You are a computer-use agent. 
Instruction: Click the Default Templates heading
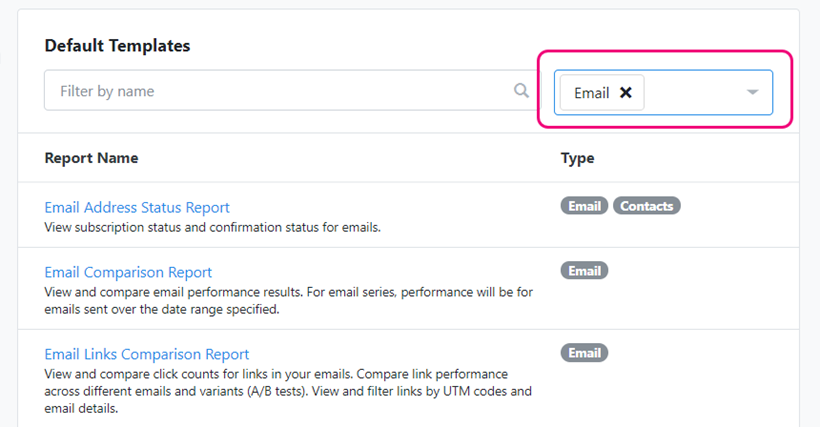pos(117,46)
